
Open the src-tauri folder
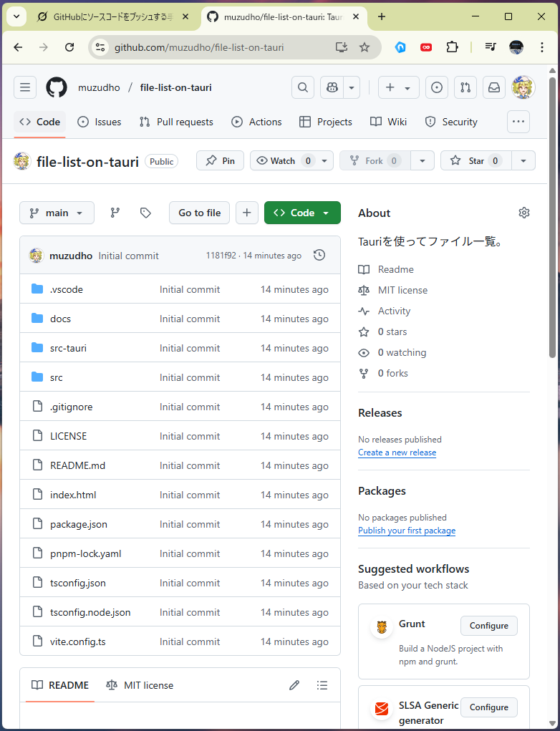point(68,348)
